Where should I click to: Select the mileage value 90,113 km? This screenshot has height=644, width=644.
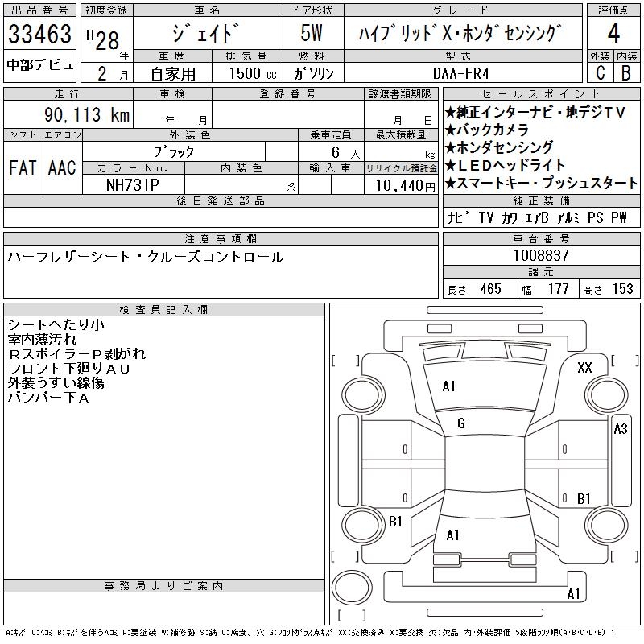[x=89, y=115]
